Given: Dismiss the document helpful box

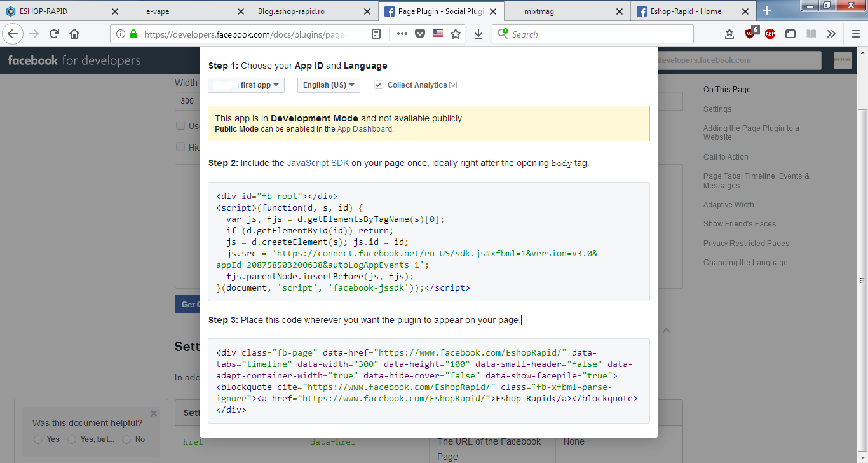Looking at the screenshot, I should 154,413.
